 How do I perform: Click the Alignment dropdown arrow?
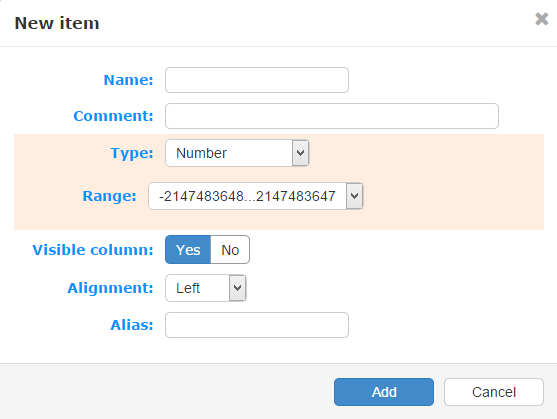click(x=238, y=288)
